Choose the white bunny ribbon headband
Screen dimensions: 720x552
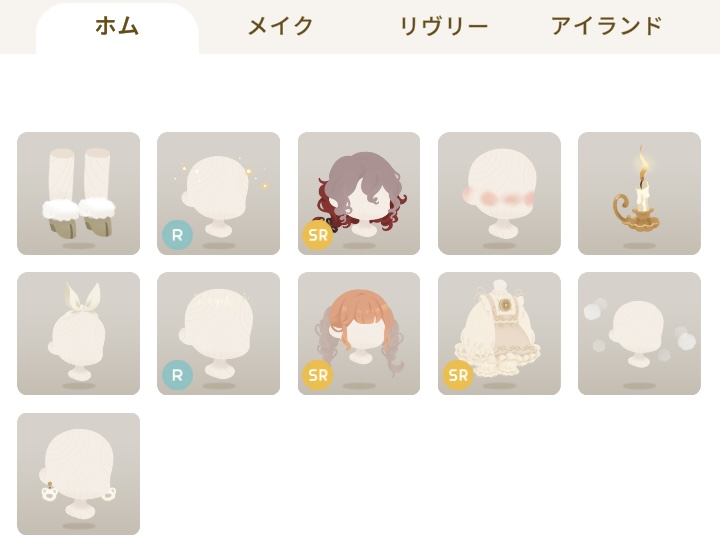pyautogui.click(x=79, y=333)
